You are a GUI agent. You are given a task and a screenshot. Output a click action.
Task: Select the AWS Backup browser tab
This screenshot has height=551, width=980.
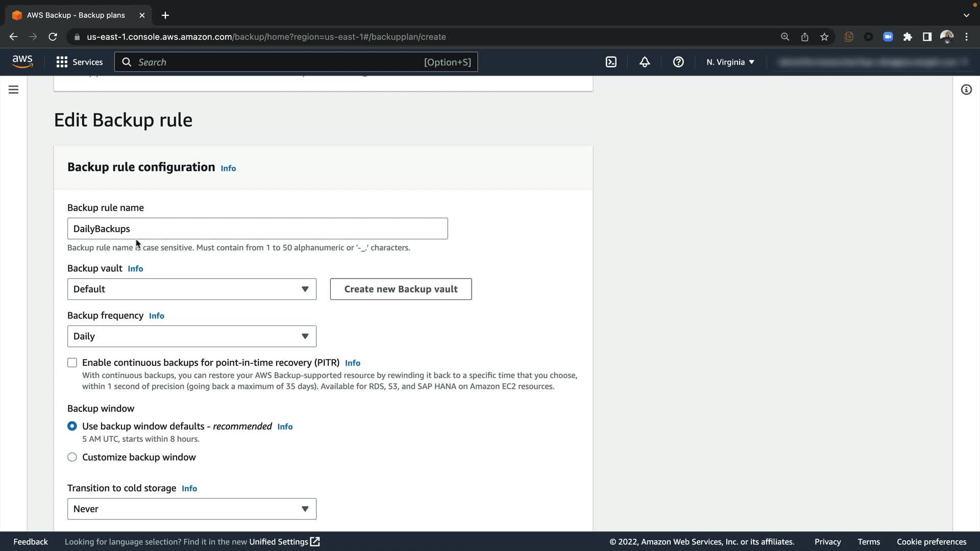(x=77, y=15)
